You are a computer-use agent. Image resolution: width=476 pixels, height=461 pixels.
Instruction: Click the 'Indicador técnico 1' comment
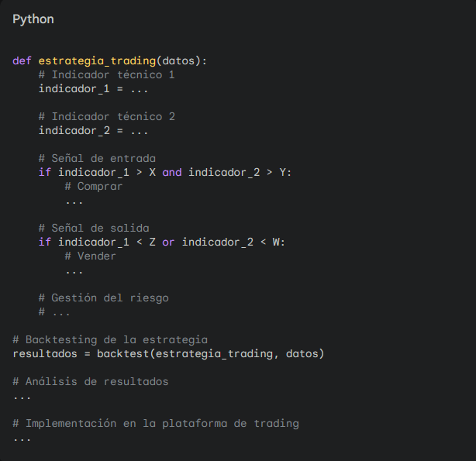coord(106,74)
